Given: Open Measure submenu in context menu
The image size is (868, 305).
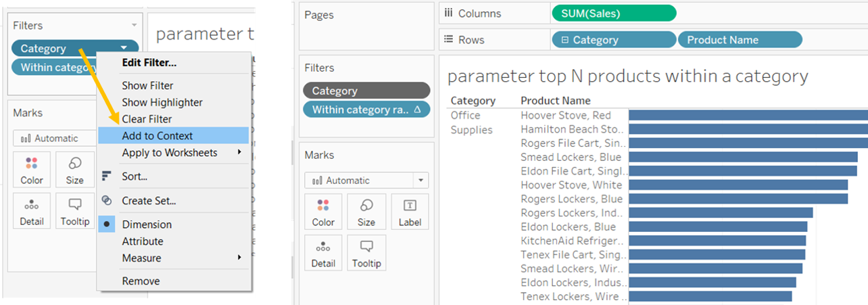Looking at the screenshot, I should tap(174, 258).
